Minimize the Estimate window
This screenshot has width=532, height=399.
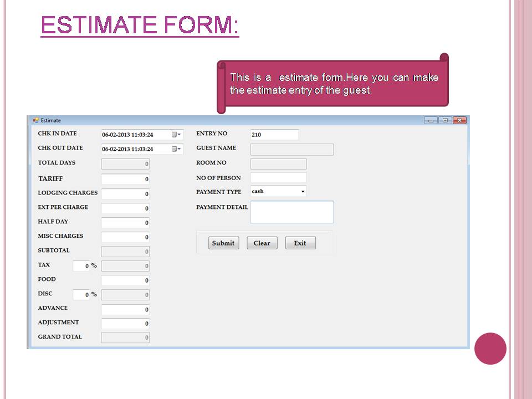pyautogui.click(x=431, y=120)
